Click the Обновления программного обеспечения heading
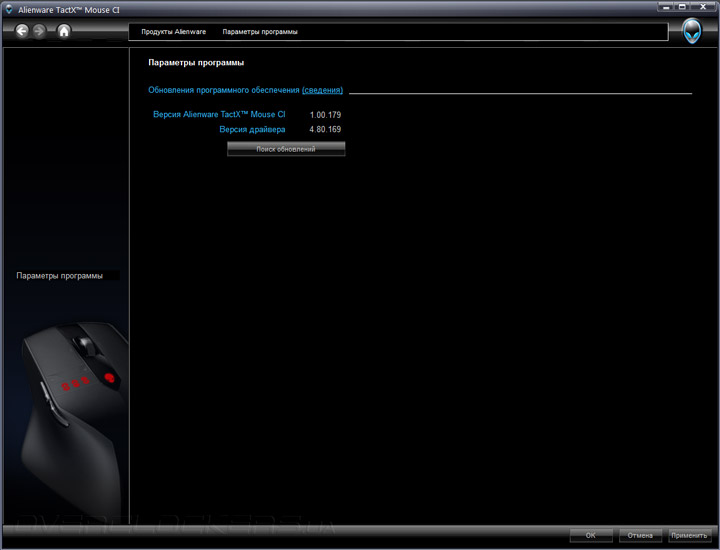 [224, 90]
